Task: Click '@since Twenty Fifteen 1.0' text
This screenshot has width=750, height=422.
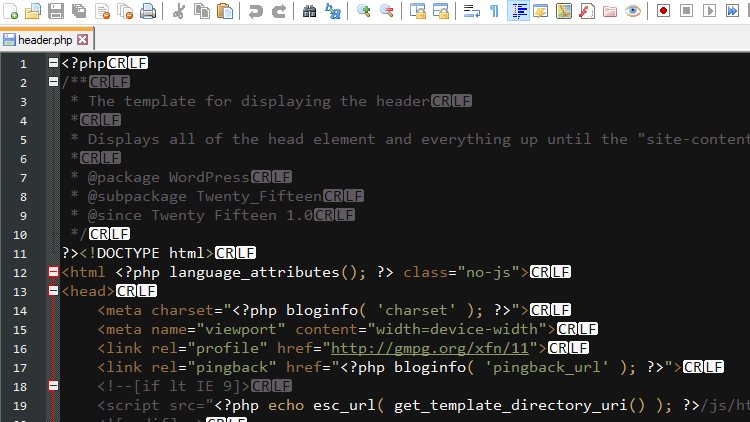Action: [x=200, y=215]
